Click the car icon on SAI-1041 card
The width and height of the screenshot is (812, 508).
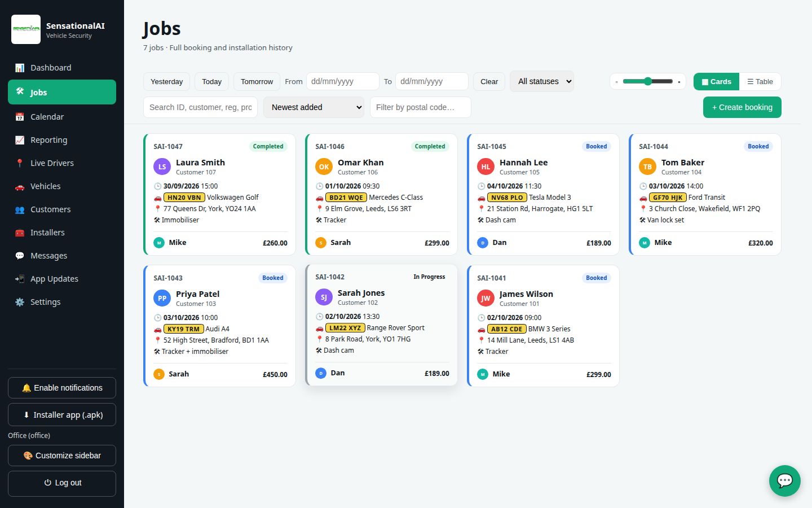pos(482,329)
